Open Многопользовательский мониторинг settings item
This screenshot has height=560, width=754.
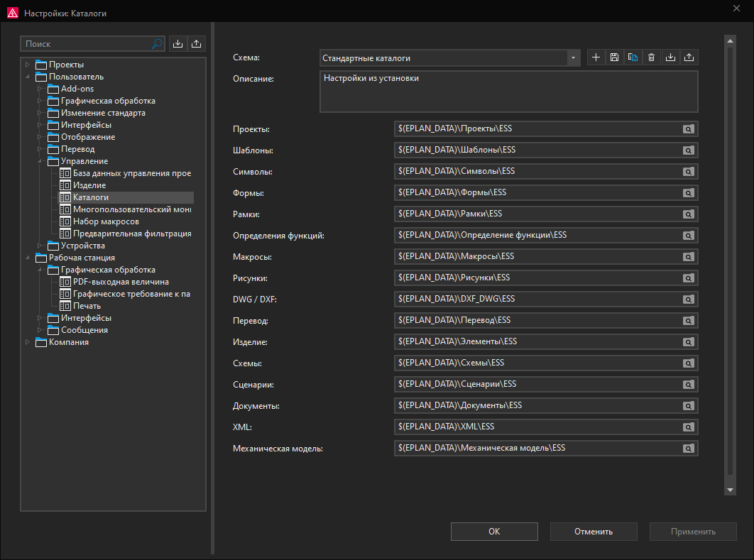pyautogui.click(x=126, y=209)
